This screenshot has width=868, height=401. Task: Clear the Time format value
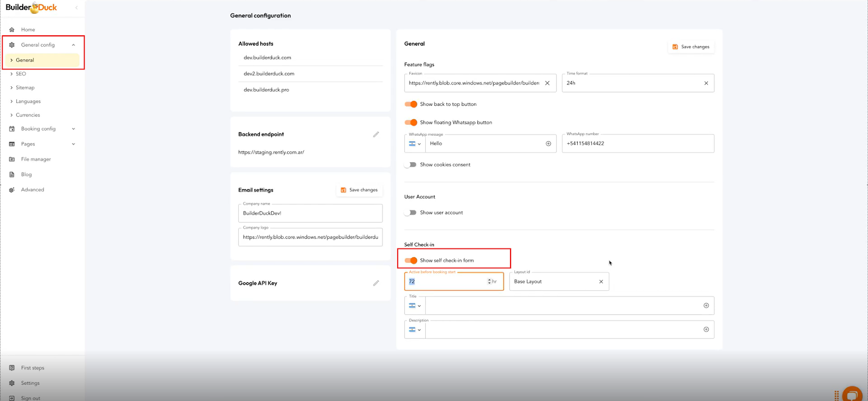pos(706,83)
